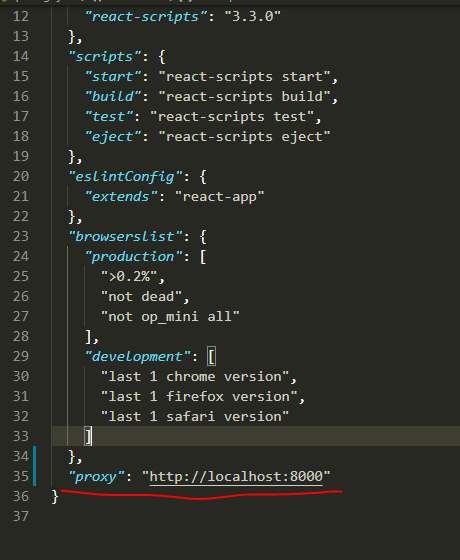This screenshot has height=560, width=460.
Task: Click the proxy URL http://localhost:8000
Action: (x=236, y=476)
